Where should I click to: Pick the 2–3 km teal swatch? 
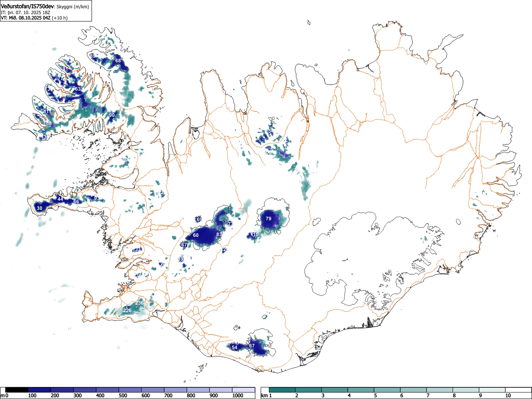309,390
